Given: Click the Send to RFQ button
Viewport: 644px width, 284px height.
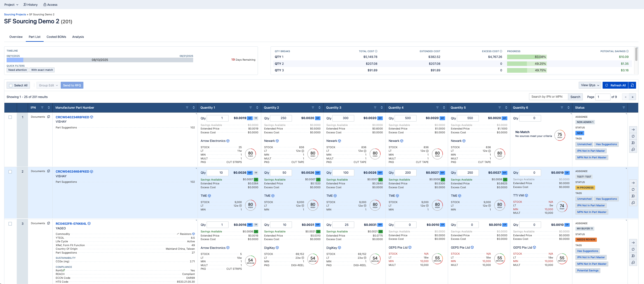Looking at the screenshot, I should (72, 85).
